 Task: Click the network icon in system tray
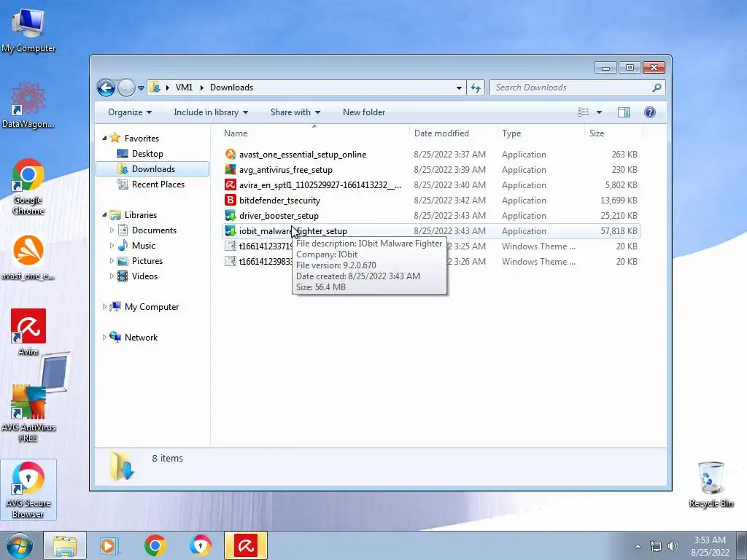(x=656, y=546)
